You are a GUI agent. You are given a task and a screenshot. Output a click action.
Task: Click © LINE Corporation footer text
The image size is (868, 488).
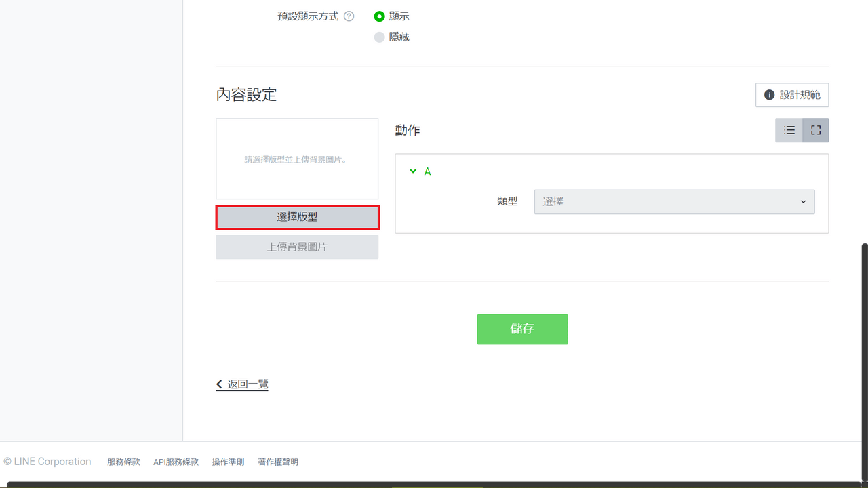(x=47, y=462)
